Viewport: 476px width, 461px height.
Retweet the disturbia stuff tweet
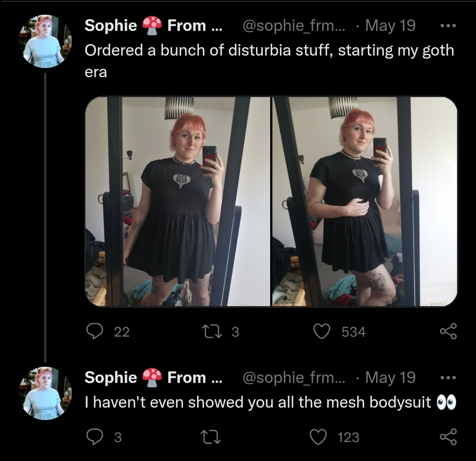pos(212,331)
